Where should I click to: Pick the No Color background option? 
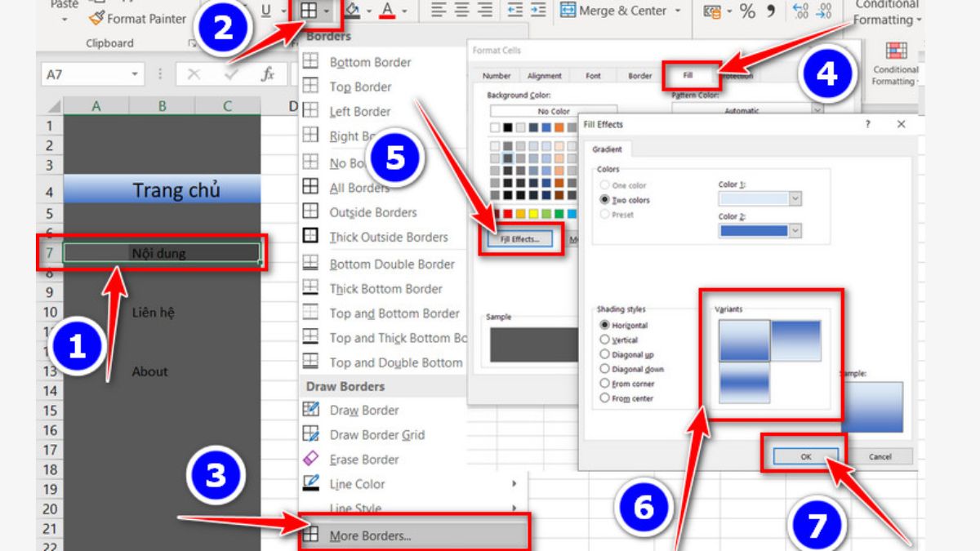553,111
